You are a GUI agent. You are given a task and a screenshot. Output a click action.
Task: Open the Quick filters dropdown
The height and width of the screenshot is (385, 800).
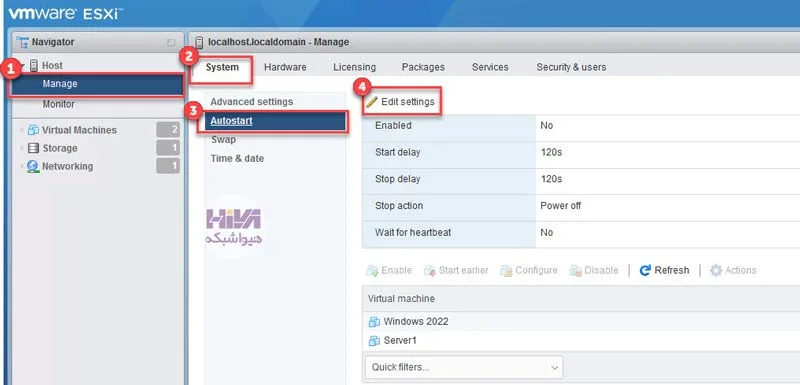click(x=464, y=367)
